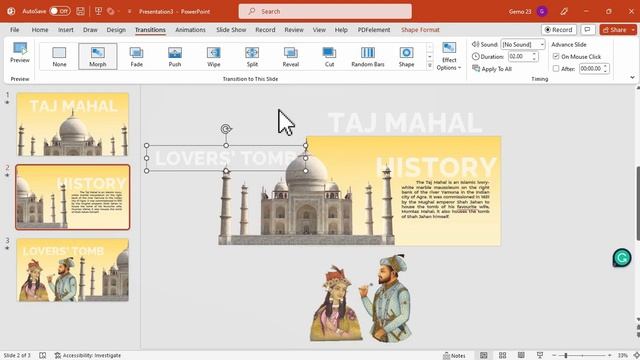640x360 pixels.
Task: Apply the Cut transition
Action: (x=329, y=56)
